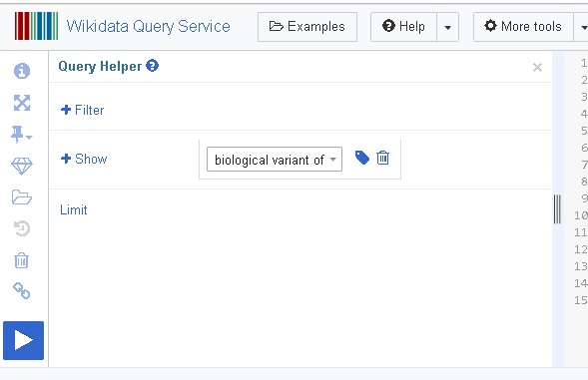Open the More tools menu
Viewport: 588px width, 380px height.
click(x=523, y=27)
